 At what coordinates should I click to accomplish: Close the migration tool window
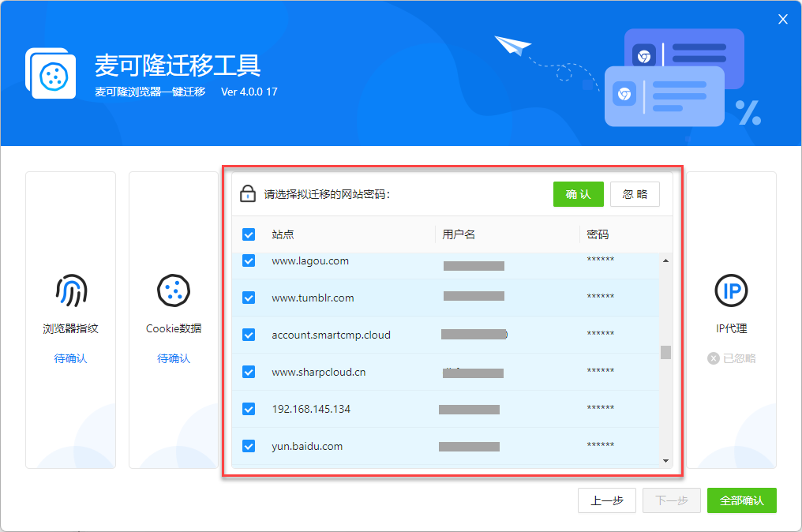782,19
